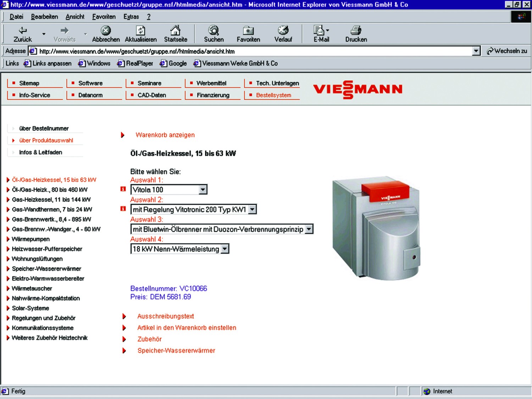Image resolution: width=532 pixels, height=399 pixels.
Task: Open Vitotronic 200 Typ KW1 dropdown
Action: [252, 209]
